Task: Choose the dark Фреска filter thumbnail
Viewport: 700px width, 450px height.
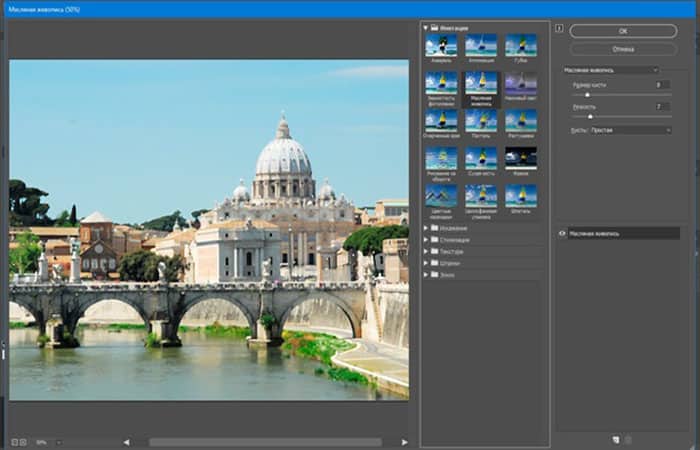Action: point(521,158)
